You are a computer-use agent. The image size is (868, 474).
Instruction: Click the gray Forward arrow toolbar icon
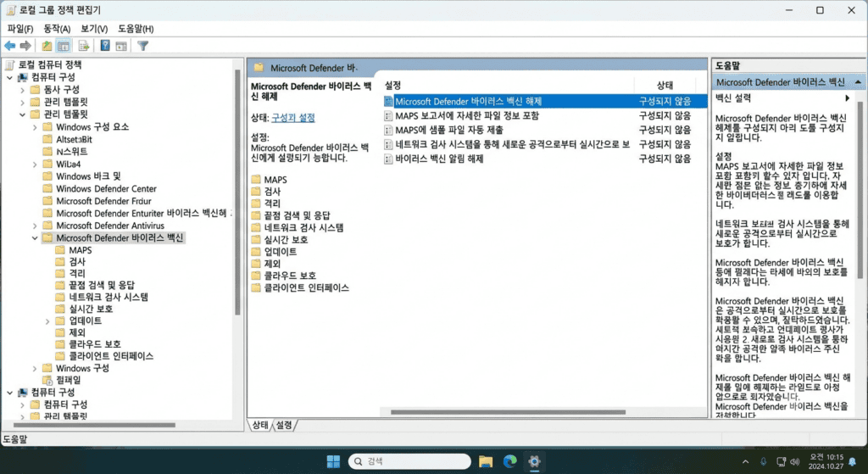[x=25, y=46]
